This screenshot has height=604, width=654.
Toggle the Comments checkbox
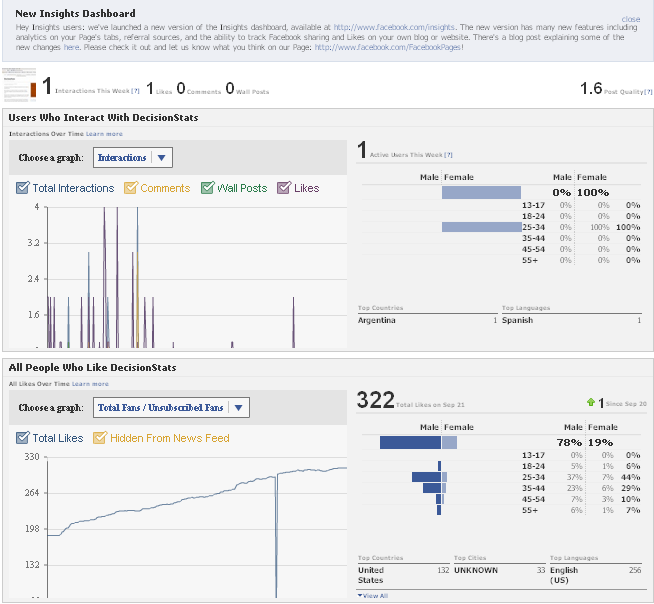click(x=130, y=188)
